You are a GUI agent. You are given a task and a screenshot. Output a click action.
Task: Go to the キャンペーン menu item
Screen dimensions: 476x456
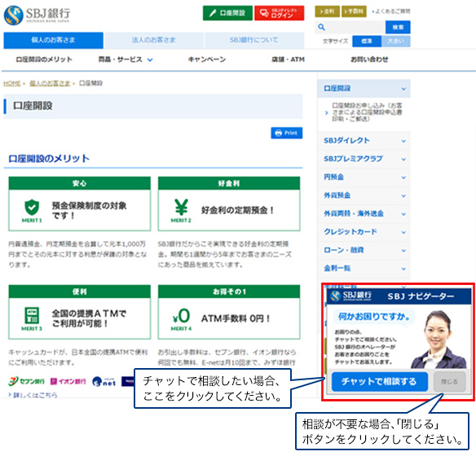[x=207, y=59]
